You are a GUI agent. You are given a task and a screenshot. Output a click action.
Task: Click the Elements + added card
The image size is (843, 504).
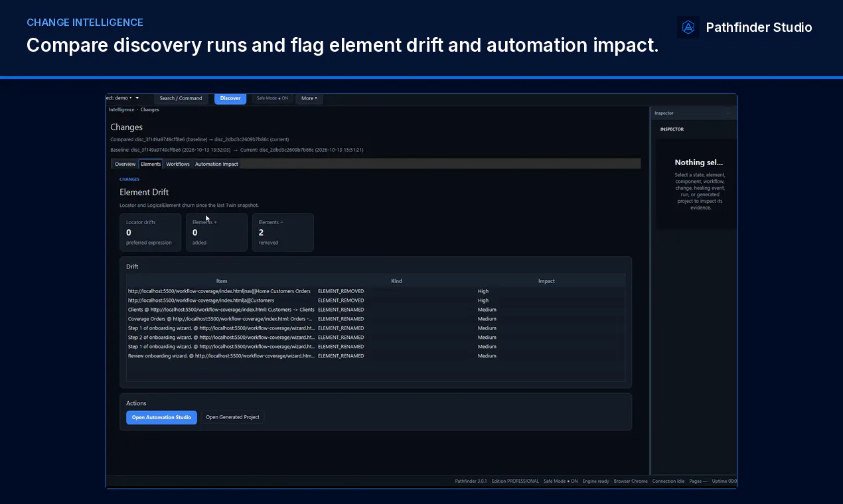click(x=216, y=232)
